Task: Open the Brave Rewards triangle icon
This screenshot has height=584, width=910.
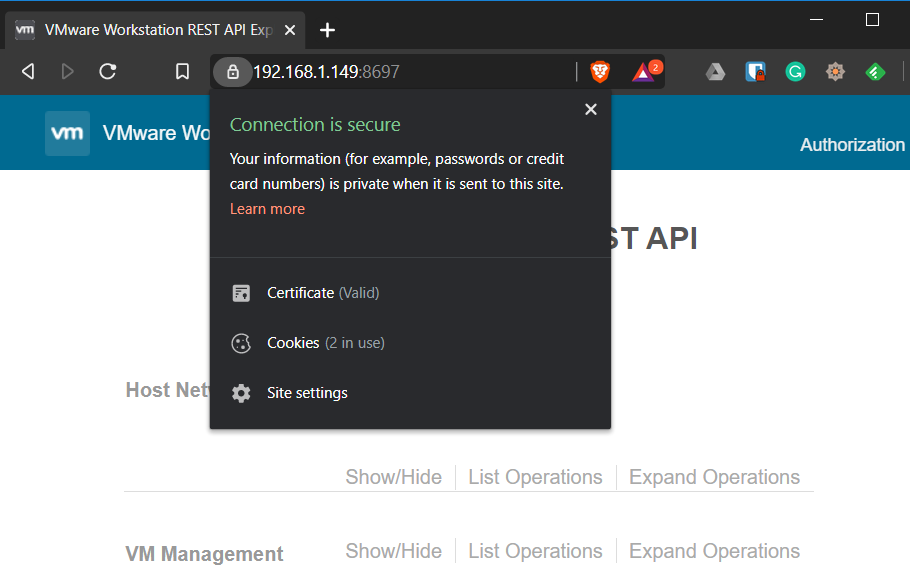Action: 644,71
